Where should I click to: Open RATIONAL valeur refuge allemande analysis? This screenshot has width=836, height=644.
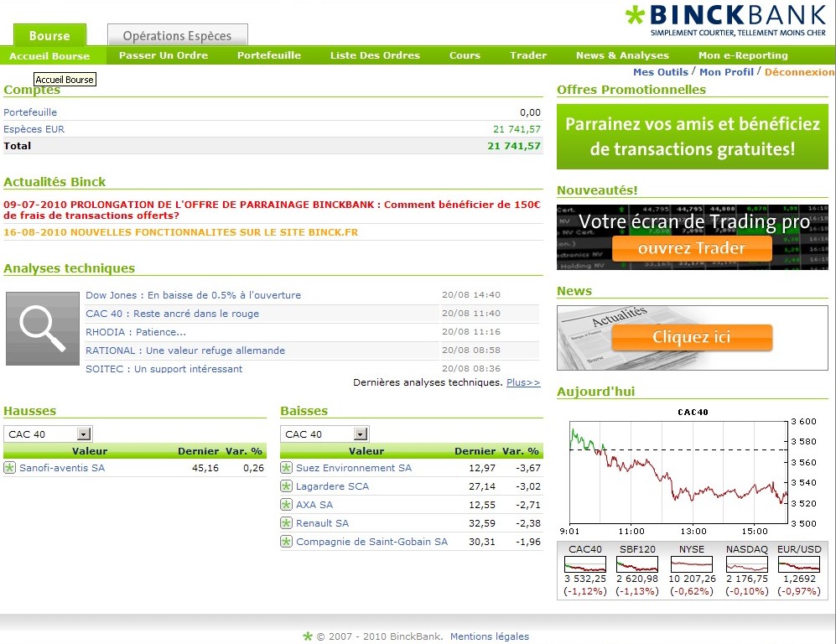tap(185, 351)
